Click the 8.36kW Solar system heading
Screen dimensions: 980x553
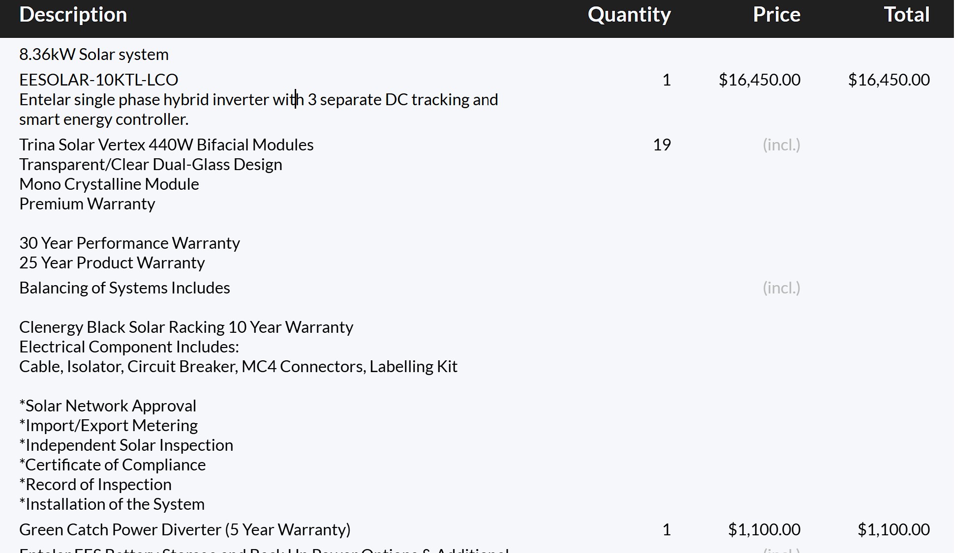[x=93, y=55]
